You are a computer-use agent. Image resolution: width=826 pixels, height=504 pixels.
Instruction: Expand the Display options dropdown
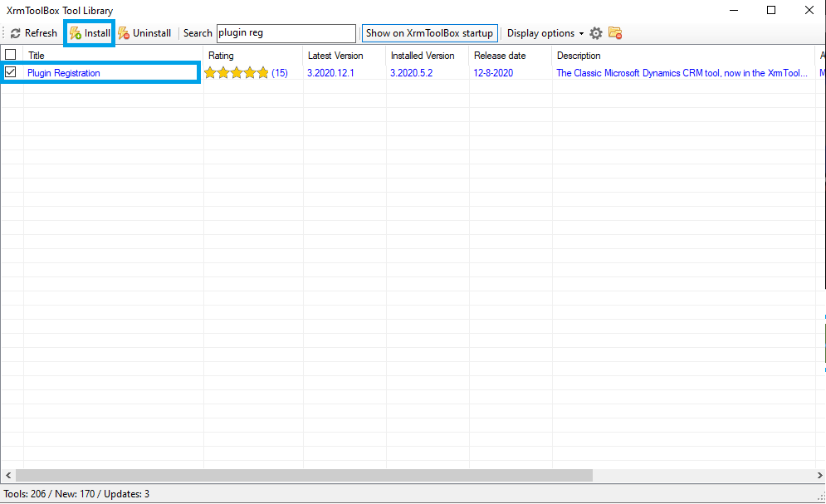point(545,33)
